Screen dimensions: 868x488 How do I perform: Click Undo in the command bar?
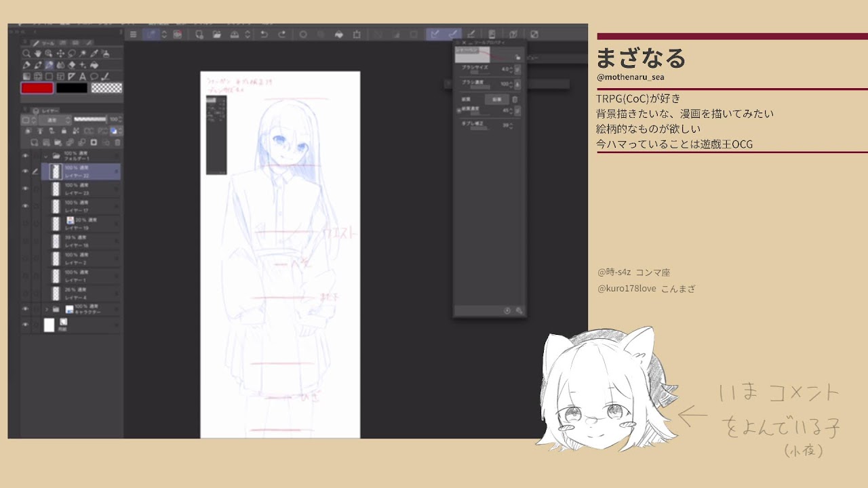click(264, 34)
